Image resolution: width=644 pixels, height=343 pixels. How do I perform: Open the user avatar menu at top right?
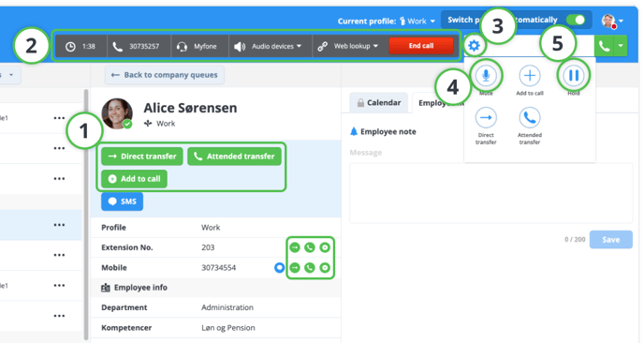point(612,21)
